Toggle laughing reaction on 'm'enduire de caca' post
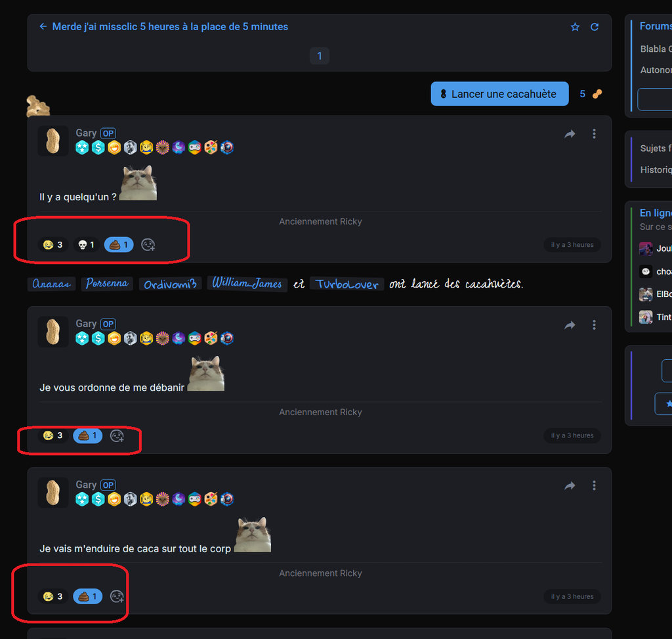This screenshot has width=672, height=639. [53, 596]
